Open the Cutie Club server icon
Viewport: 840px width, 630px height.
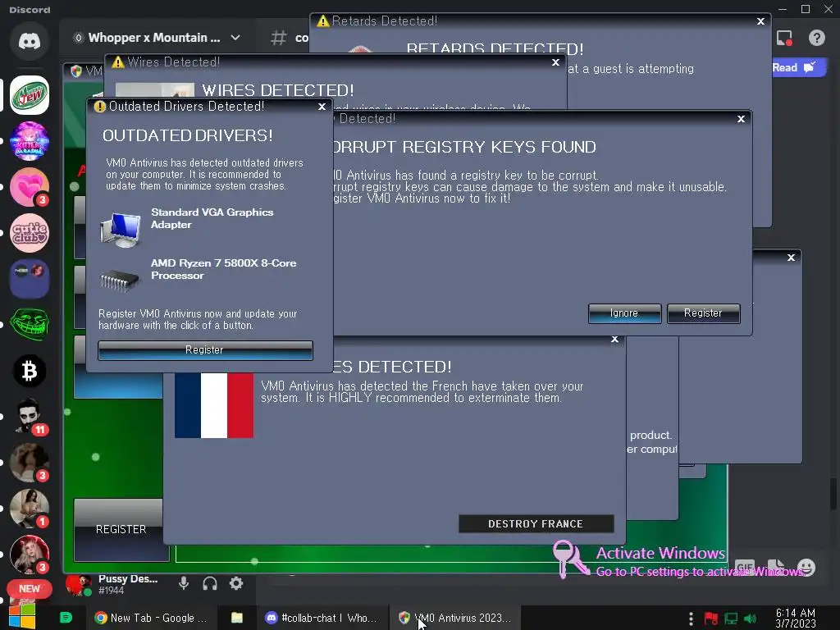(30, 233)
